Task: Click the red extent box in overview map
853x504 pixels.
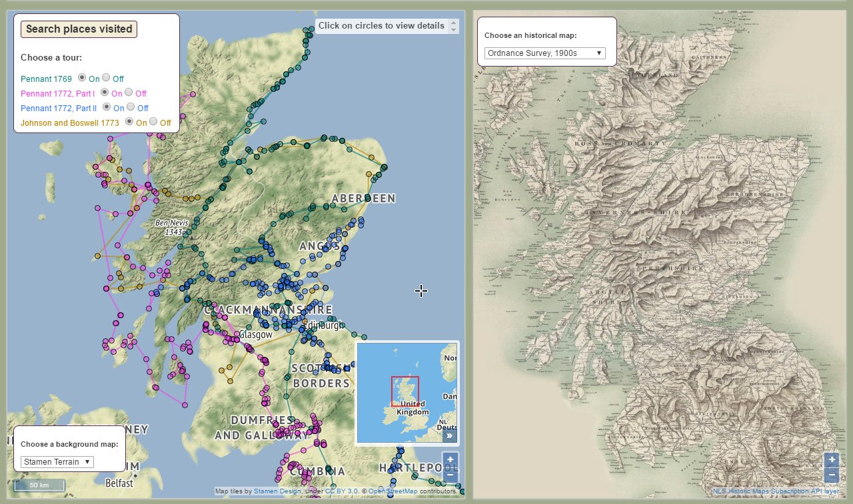Action: [x=405, y=391]
